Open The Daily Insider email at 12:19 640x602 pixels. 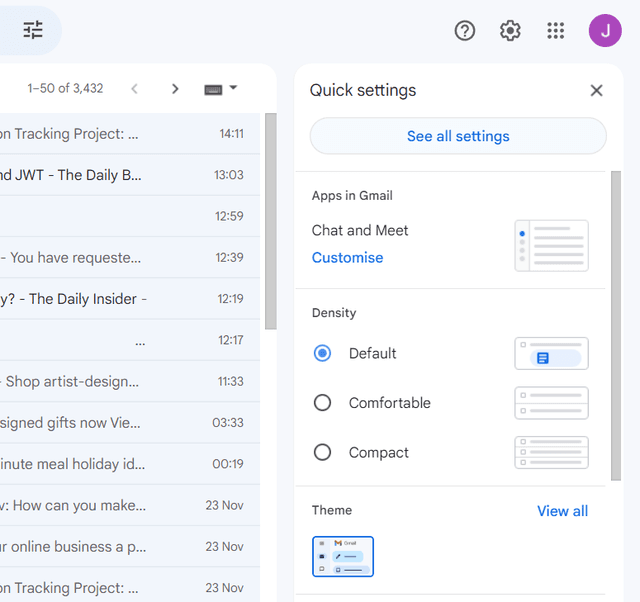130,299
